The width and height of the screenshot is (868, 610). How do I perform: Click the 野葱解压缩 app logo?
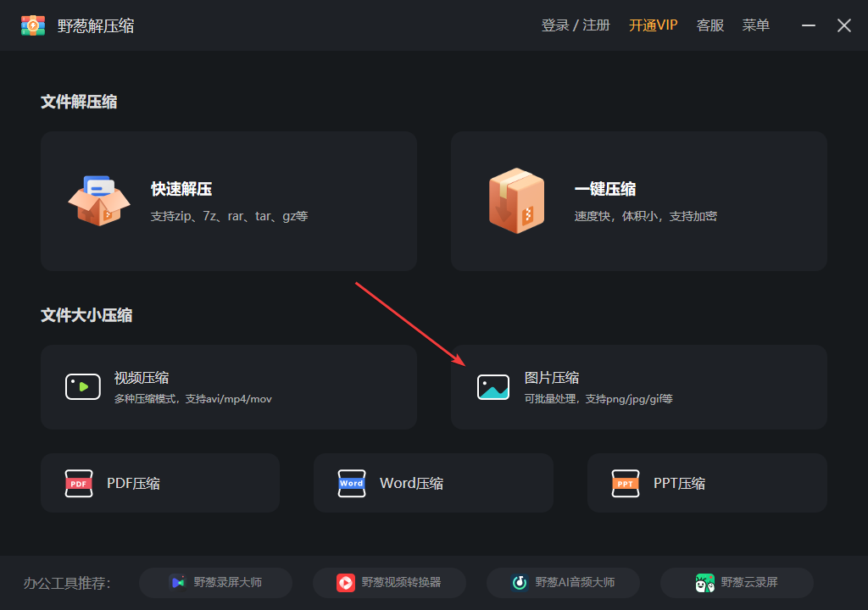pyautogui.click(x=32, y=25)
